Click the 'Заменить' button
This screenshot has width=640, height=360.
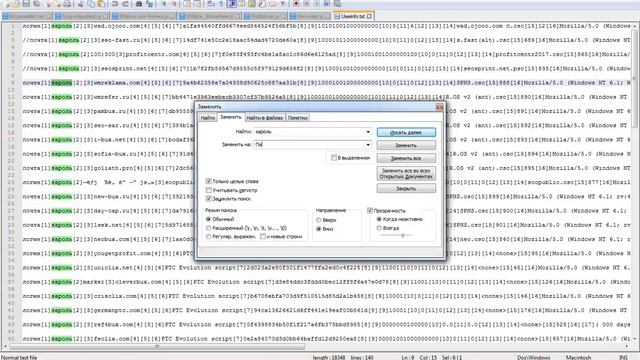click(406, 145)
